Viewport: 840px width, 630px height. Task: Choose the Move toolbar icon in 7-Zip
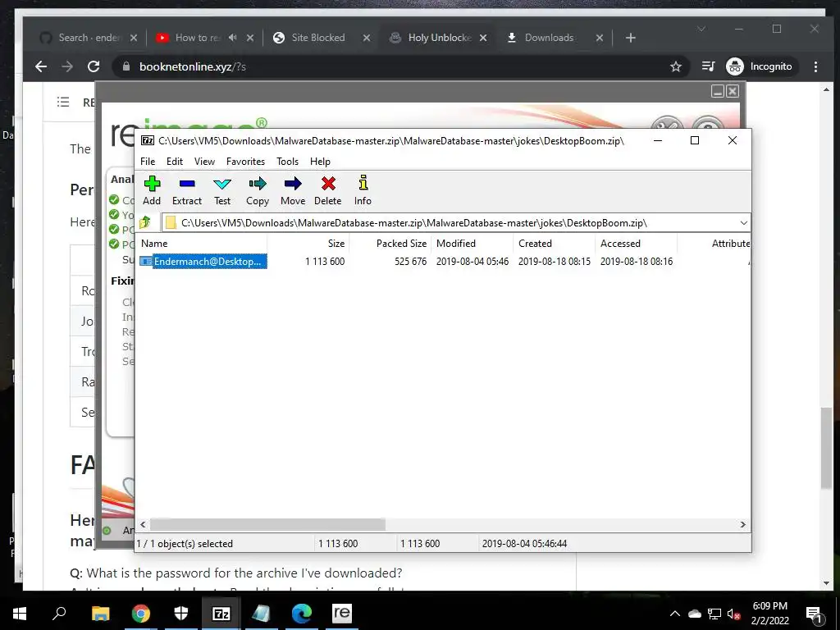tap(293, 190)
